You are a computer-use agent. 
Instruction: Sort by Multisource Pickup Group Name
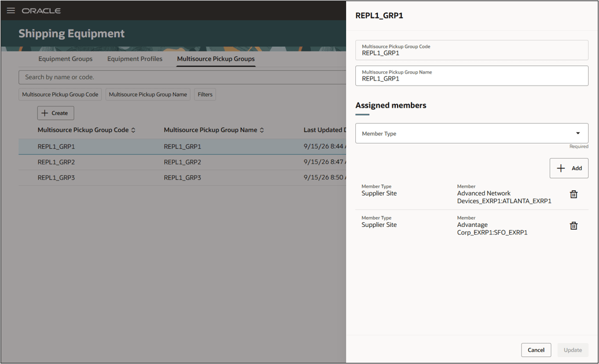262,130
